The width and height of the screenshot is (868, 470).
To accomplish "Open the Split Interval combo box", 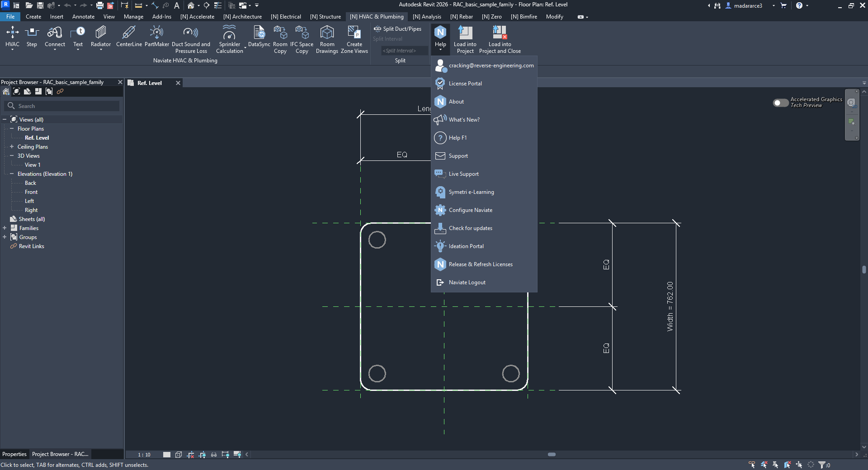I will coord(404,51).
